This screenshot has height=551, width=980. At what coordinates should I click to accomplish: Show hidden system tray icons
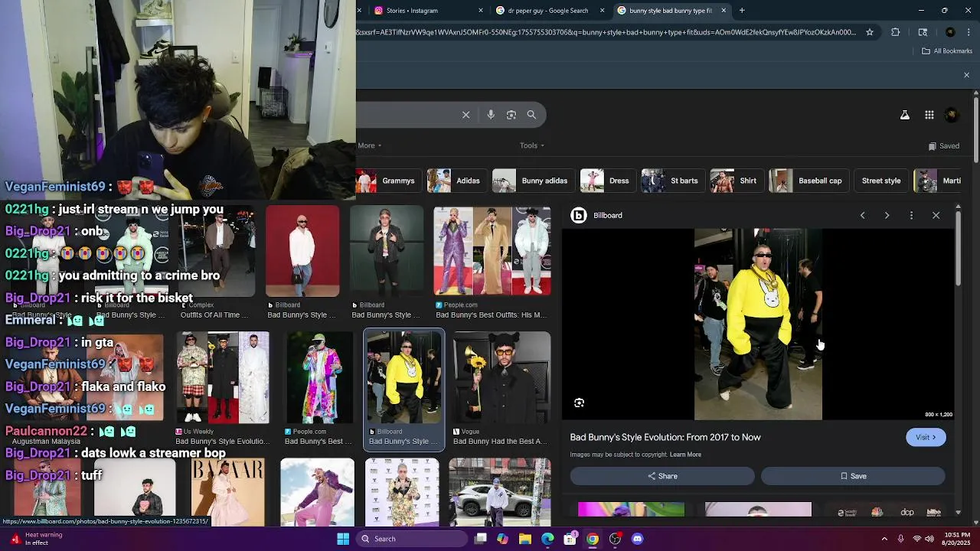point(884,539)
